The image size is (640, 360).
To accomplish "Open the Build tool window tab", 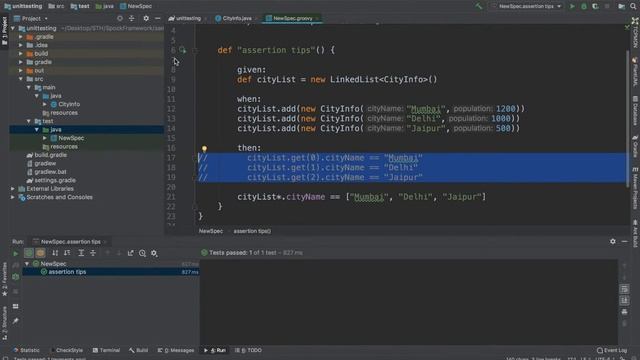I will coord(138,350).
